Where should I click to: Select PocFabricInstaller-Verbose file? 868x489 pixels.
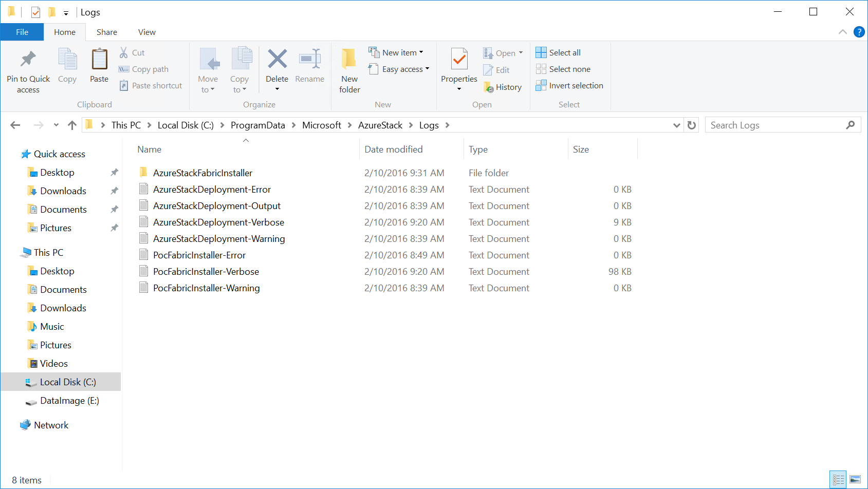pyautogui.click(x=206, y=272)
